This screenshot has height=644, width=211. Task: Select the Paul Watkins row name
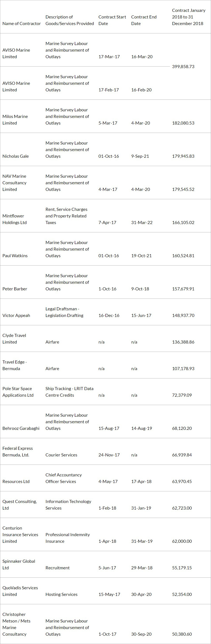[x=15, y=256]
